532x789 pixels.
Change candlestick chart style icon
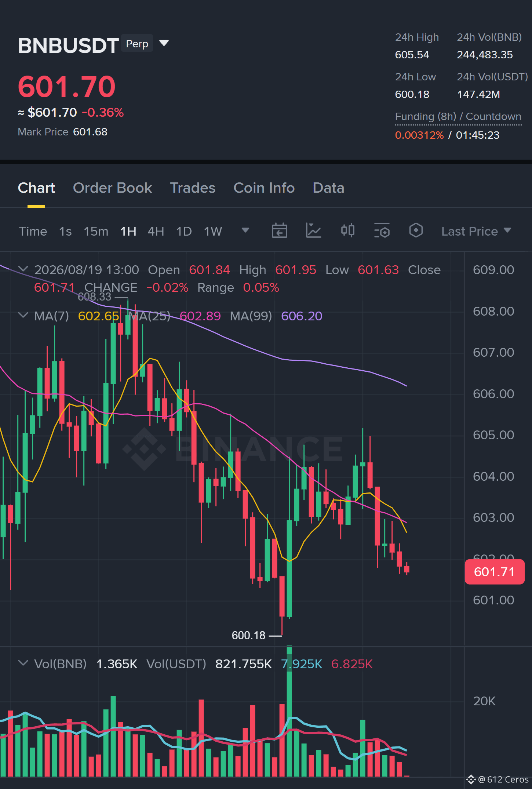[x=347, y=231]
